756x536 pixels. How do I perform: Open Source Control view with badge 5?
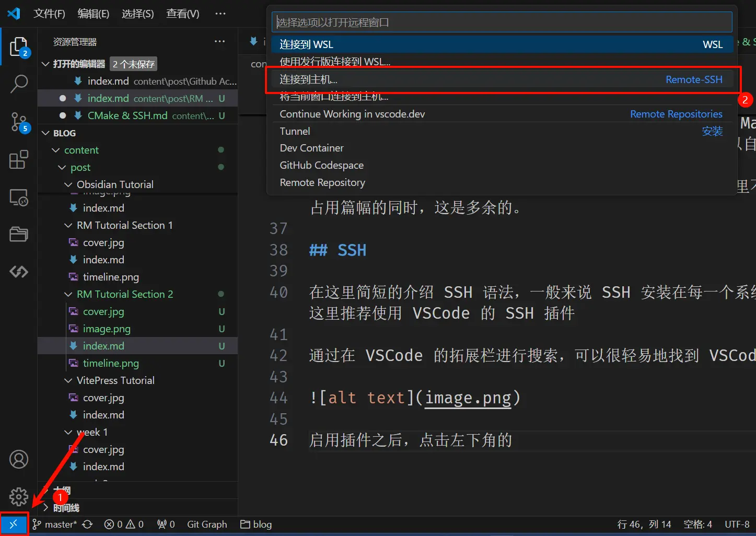click(19, 122)
